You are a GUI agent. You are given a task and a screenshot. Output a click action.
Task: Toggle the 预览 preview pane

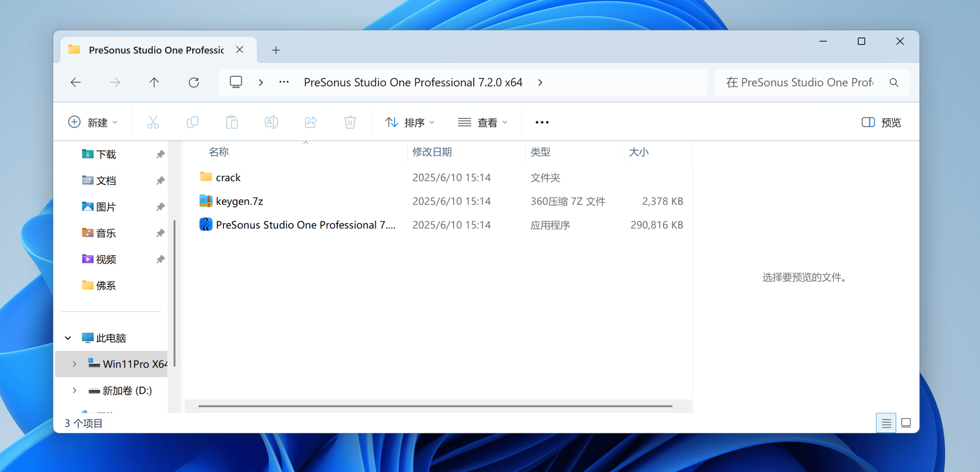[x=881, y=122]
